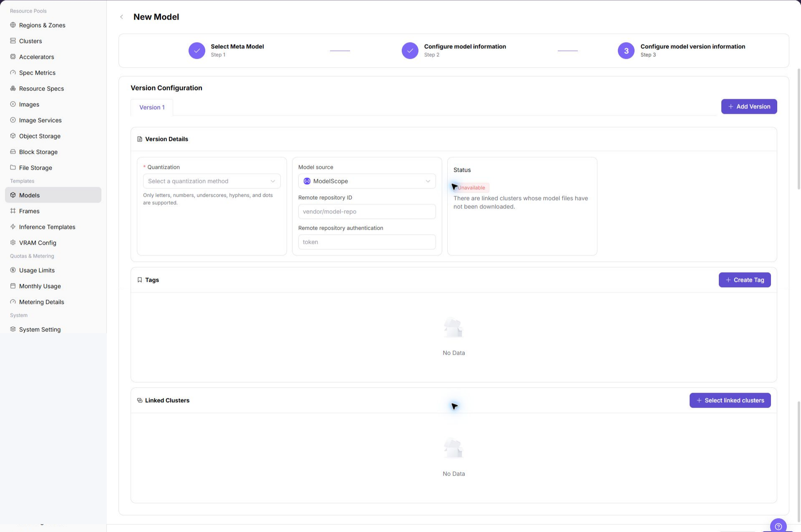The width and height of the screenshot is (801, 532).
Task: Go back using the arrow beside New Model
Action: pos(121,17)
